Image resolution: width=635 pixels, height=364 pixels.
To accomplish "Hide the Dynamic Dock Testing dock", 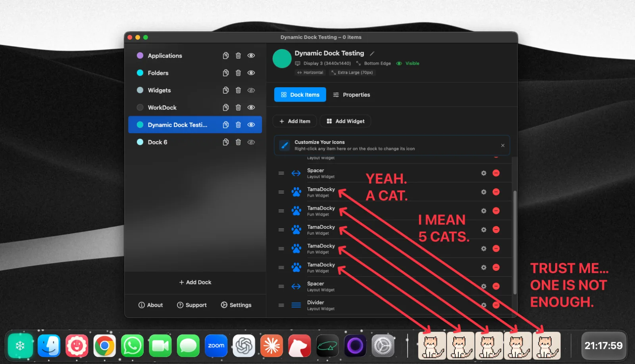I will (x=251, y=125).
